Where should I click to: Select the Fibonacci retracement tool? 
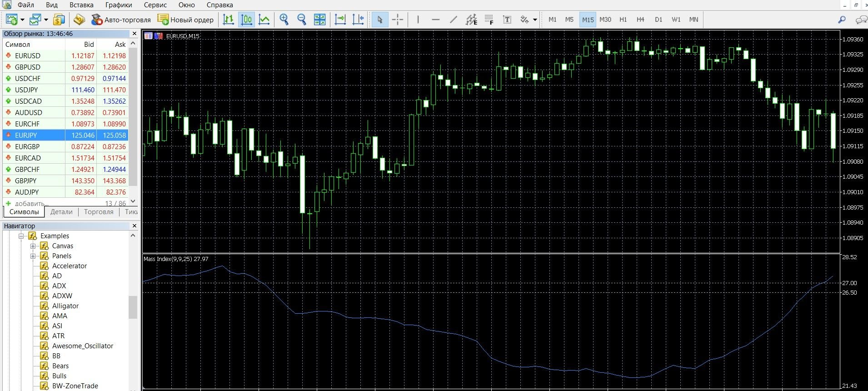[489, 20]
